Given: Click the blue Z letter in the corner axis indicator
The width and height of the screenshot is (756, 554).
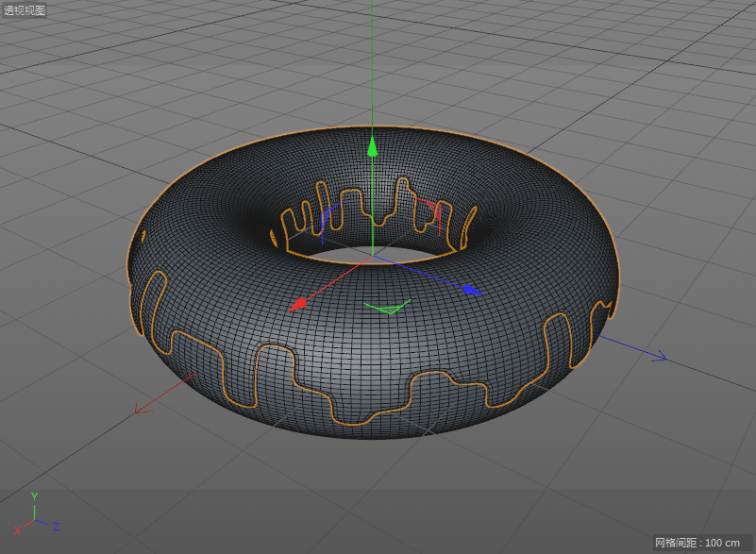Looking at the screenshot, I should (57, 525).
